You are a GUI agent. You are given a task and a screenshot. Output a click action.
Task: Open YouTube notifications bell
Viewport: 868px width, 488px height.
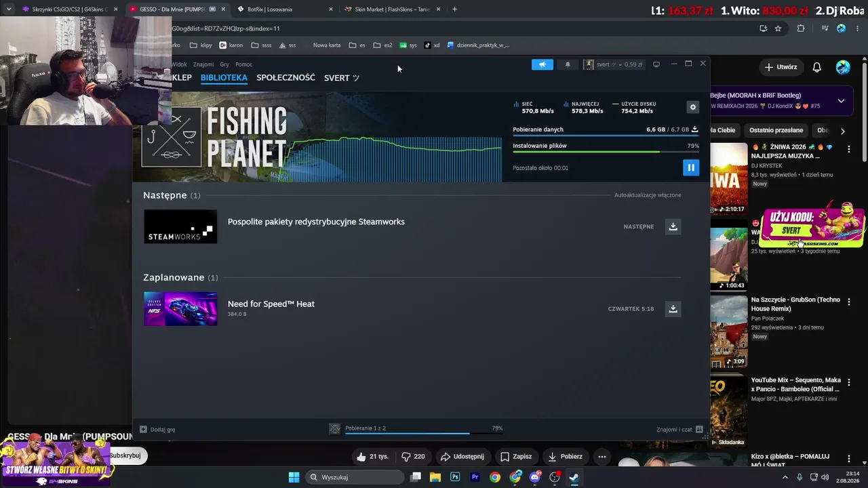817,67
